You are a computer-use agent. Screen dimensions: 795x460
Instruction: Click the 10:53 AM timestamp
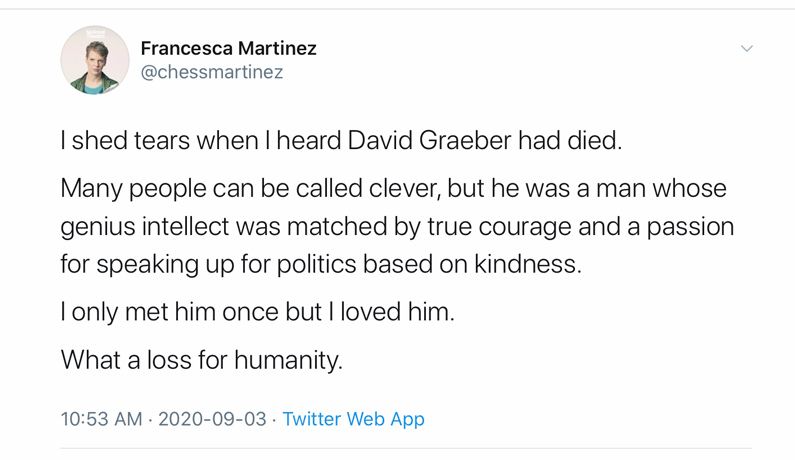tap(101, 419)
